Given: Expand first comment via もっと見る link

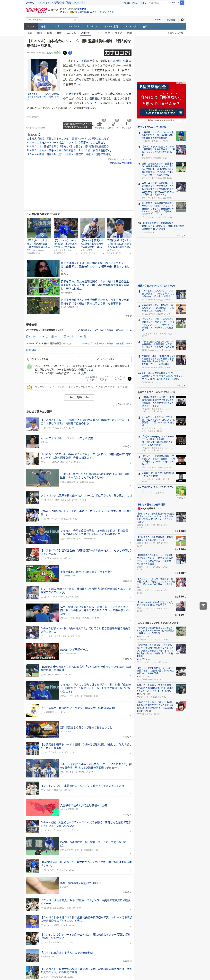Looking at the screenshot, I should point(80,373).
